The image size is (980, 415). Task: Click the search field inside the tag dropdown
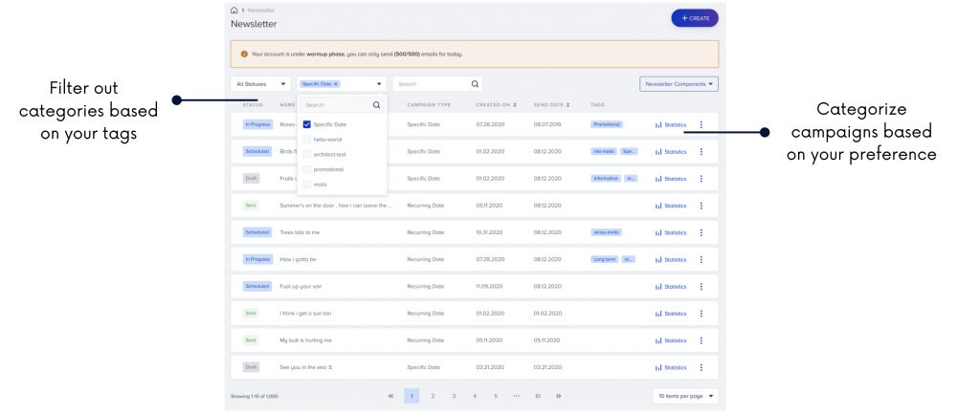(x=335, y=105)
